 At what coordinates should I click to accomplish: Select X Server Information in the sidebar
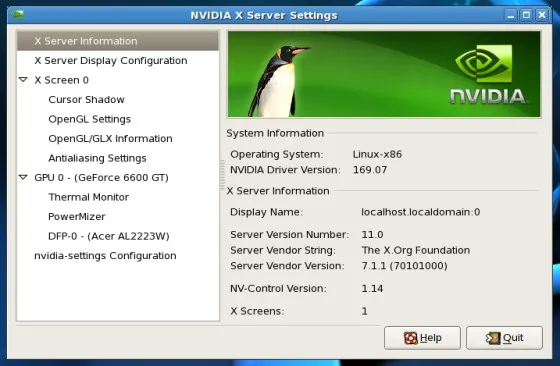(118, 41)
